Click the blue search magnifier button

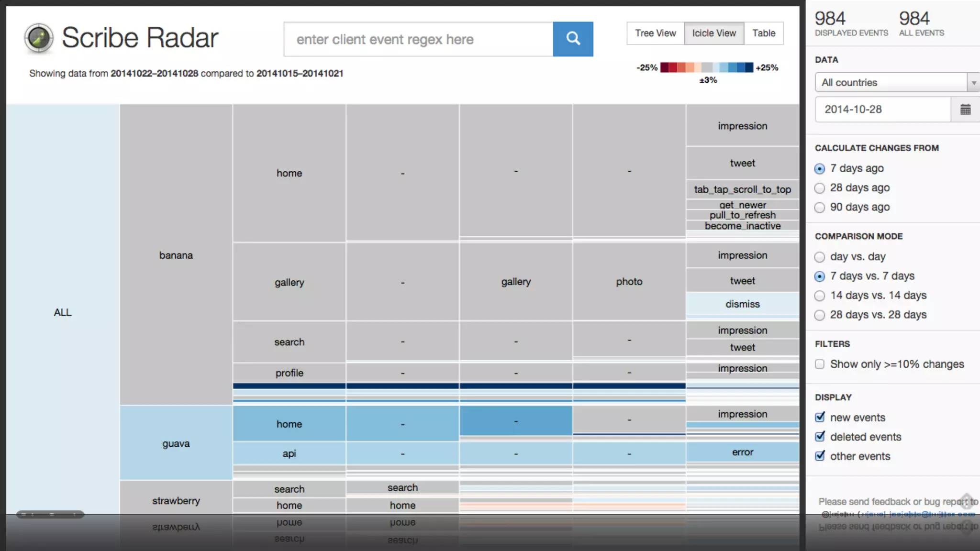click(x=573, y=39)
